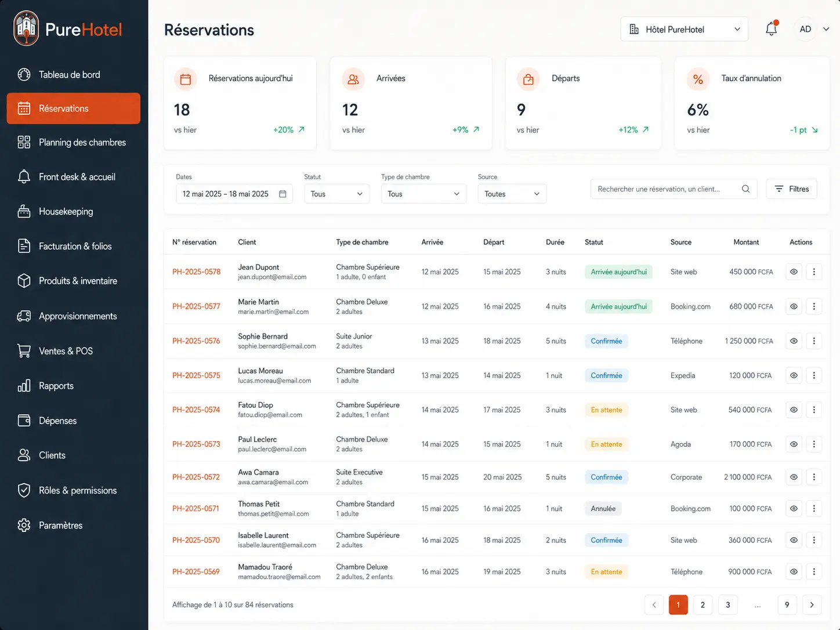Click the AD user avatar

point(805,29)
